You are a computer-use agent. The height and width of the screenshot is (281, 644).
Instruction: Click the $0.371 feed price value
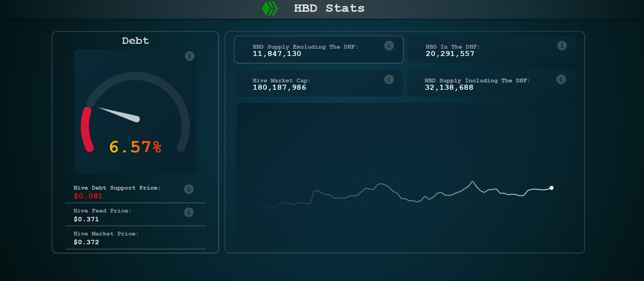[86, 219]
